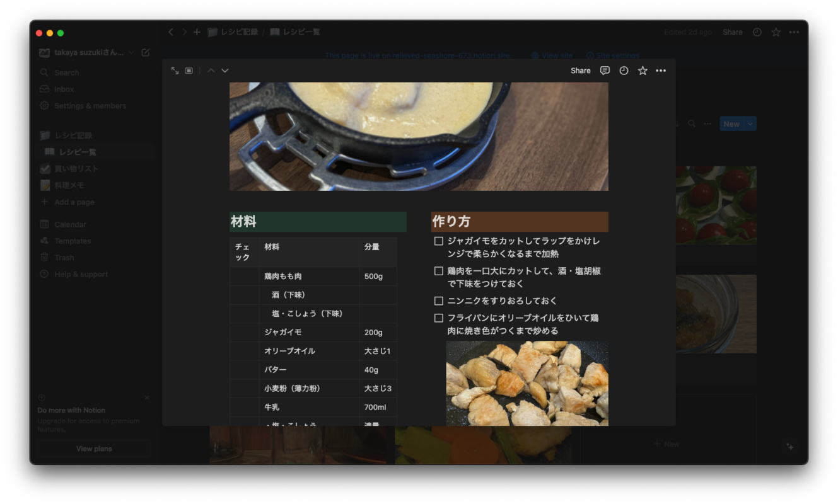Screen dimensions: 838x504
Task: Open the fried chicken step photo
Action: 527,383
